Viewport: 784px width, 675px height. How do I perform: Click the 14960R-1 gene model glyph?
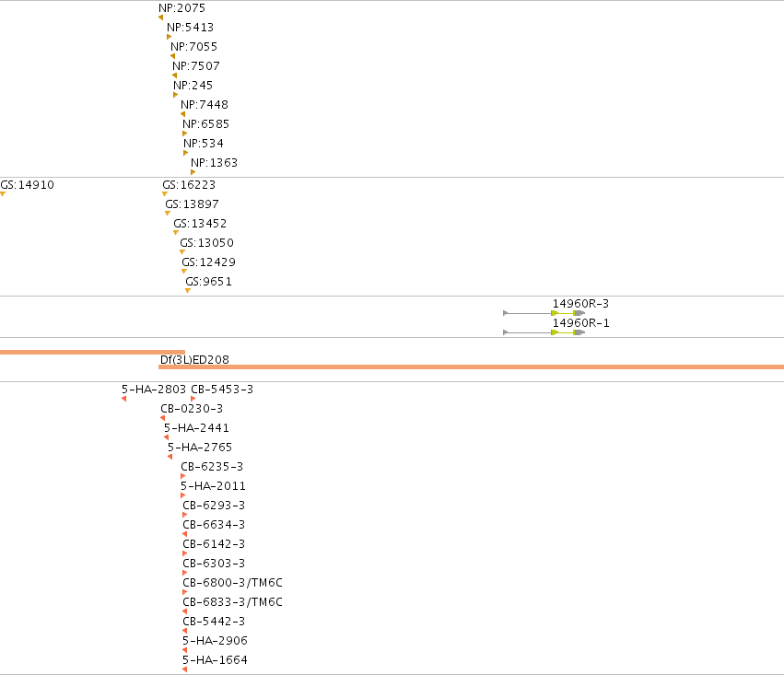click(544, 332)
